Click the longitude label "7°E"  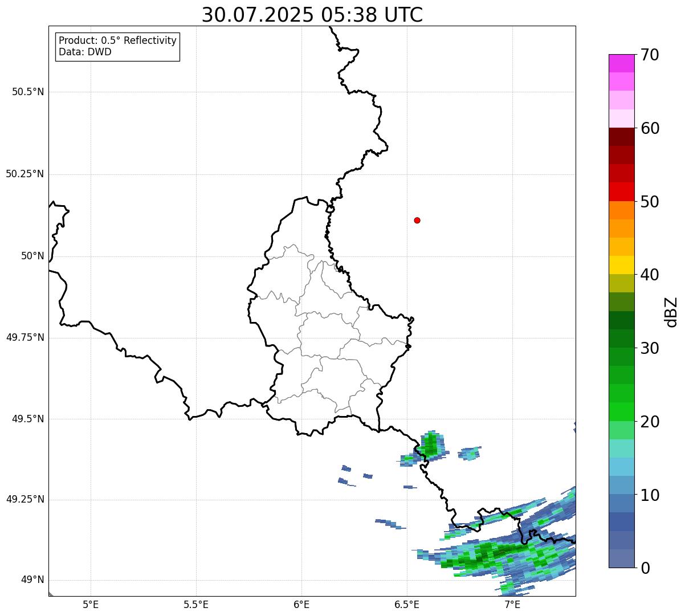(512, 605)
